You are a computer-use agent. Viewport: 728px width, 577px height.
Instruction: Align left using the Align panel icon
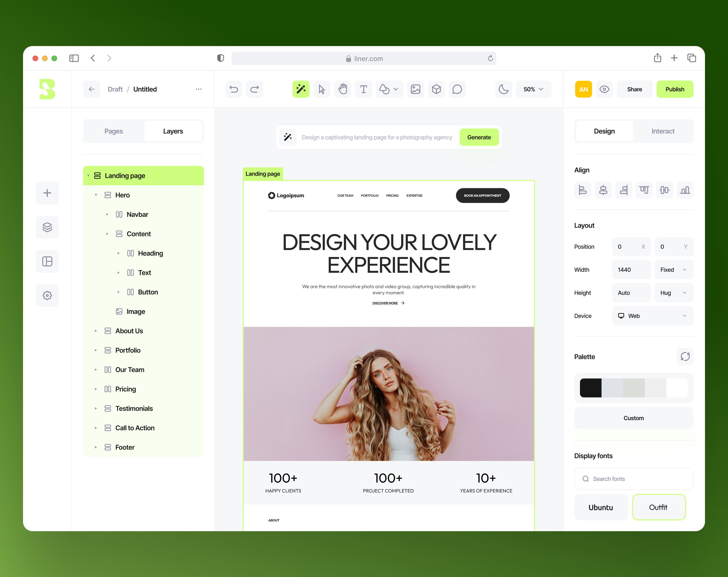tap(582, 190)
